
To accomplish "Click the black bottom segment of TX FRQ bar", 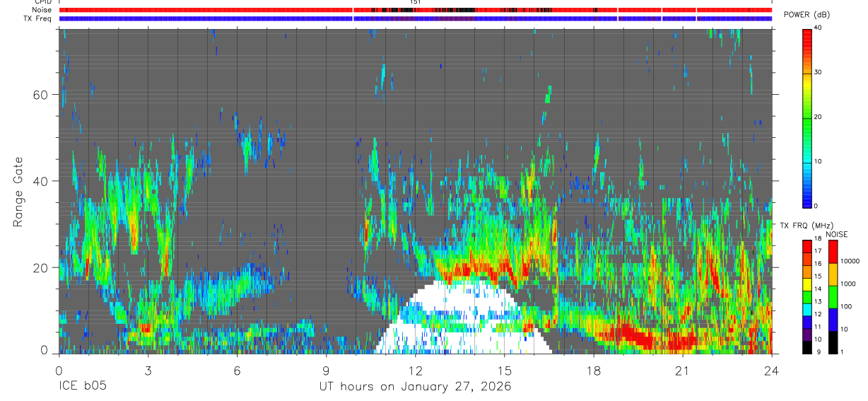I will 807,347.
